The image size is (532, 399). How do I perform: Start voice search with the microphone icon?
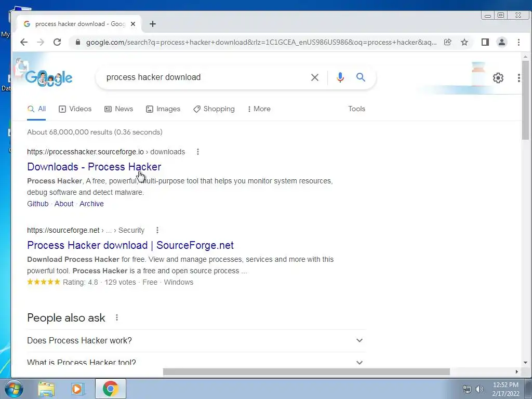[340, 77]
